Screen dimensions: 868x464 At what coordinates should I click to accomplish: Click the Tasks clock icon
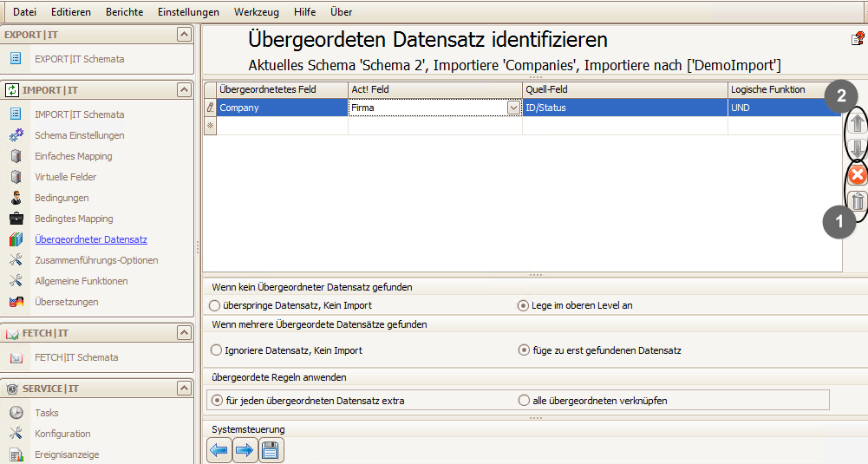16,413
